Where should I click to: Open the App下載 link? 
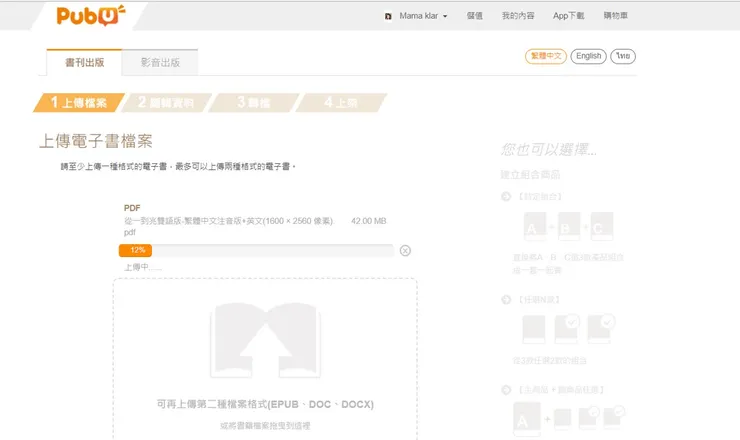(568, 16)
